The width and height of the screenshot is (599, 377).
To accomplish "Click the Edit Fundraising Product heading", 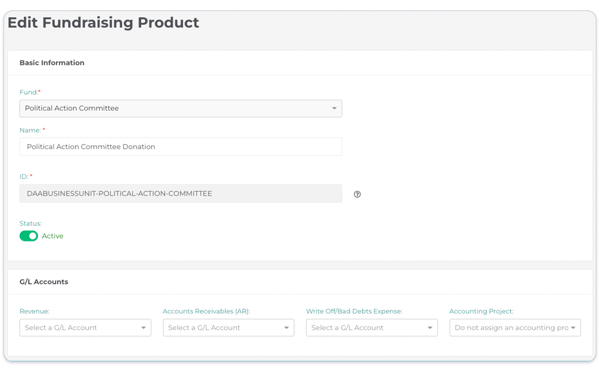I will click(103, 23).
